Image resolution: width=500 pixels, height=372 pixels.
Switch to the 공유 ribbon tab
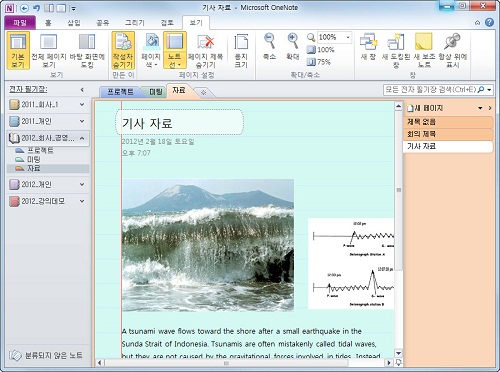[x=103, y=23]
